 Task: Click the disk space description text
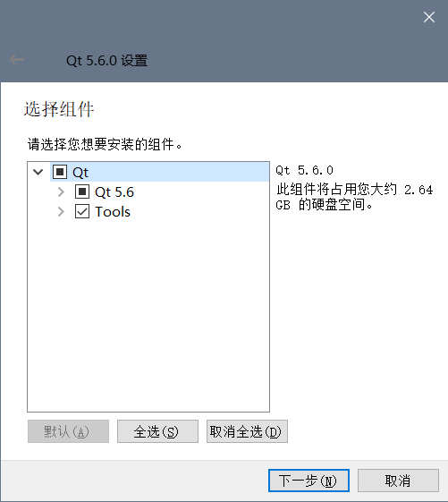(x=354, y=197)
